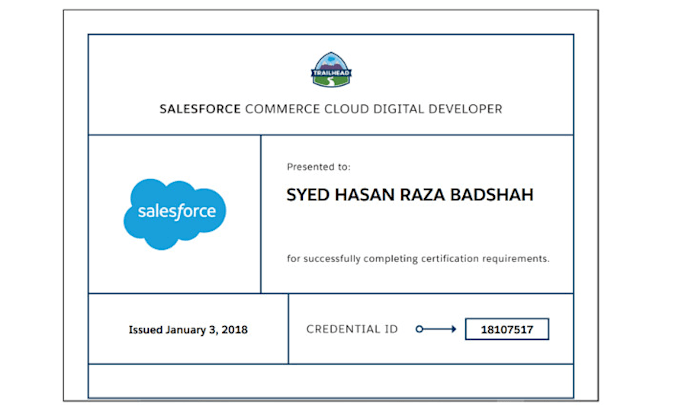Click the Trailhead badge logo
The width and height of the screenshot is (680, 411).
pyautogui.click(x=331, y=69)
